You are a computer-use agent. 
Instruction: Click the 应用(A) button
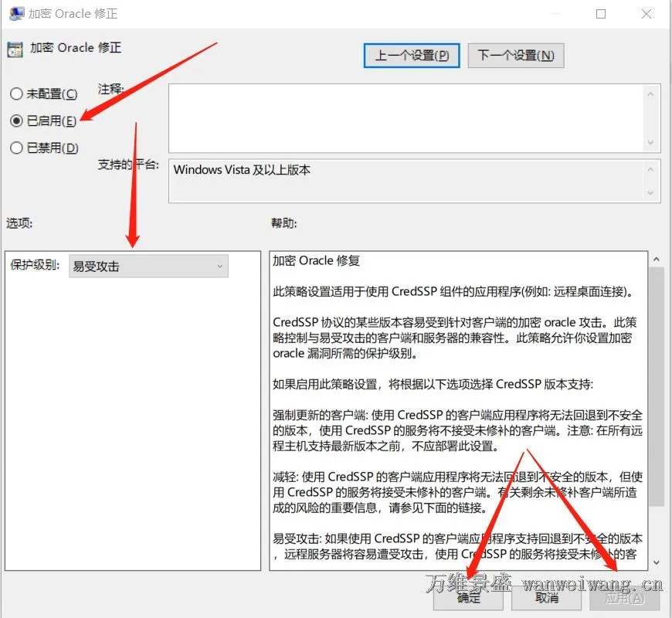(624, 597)
